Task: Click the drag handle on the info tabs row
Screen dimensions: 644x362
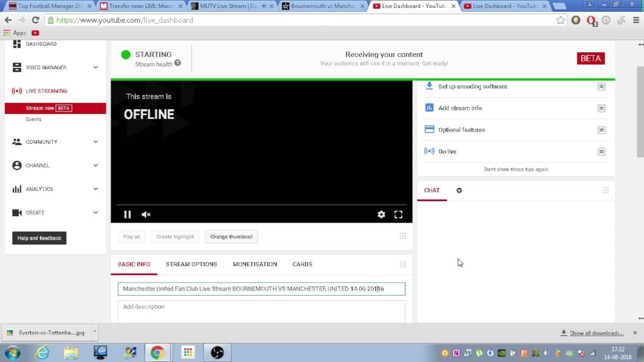Action: [x=403, y=264]
